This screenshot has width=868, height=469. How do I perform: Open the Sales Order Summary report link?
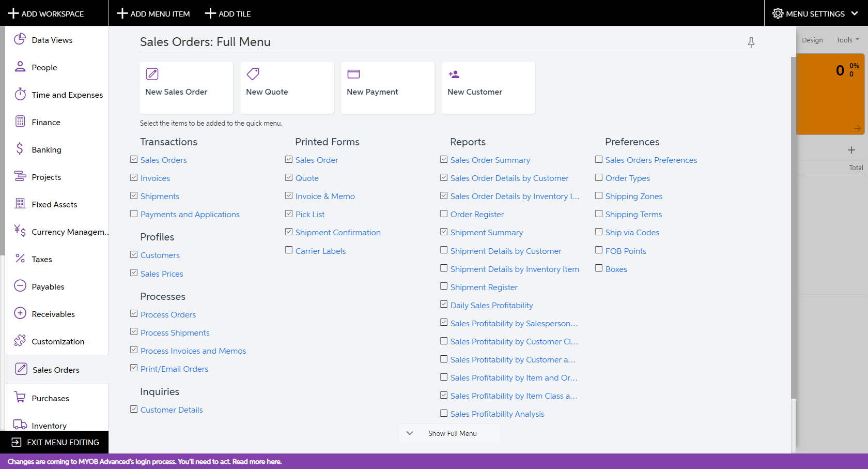[x=490, y=160]
